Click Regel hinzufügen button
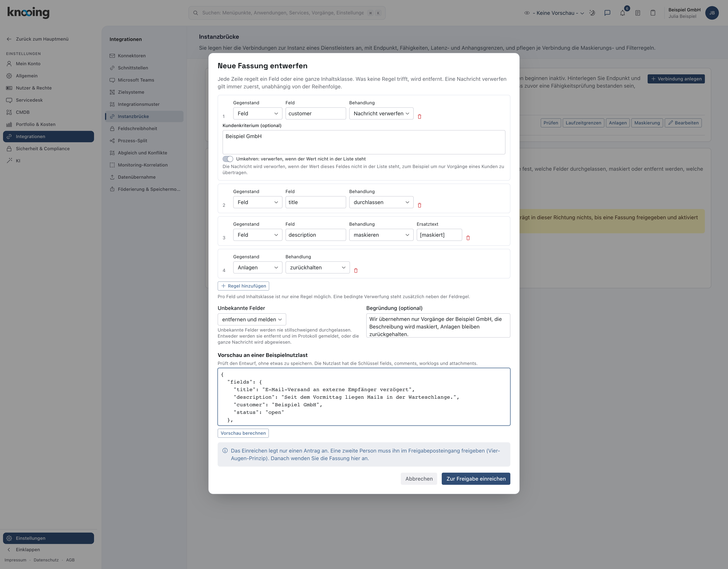The width and height of the screenshot is (728, 569). click(x=243, y=286)
